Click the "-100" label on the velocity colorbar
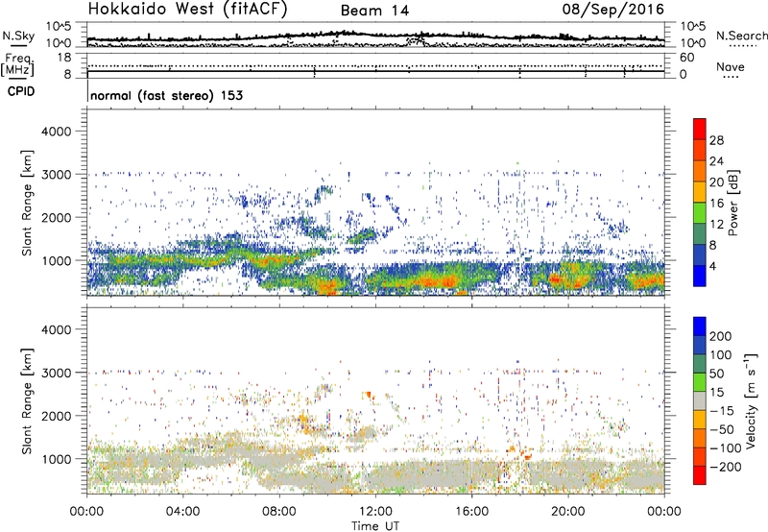Image resolution: width=768 pixels, height=532 pixels. [x=726, y=448]
